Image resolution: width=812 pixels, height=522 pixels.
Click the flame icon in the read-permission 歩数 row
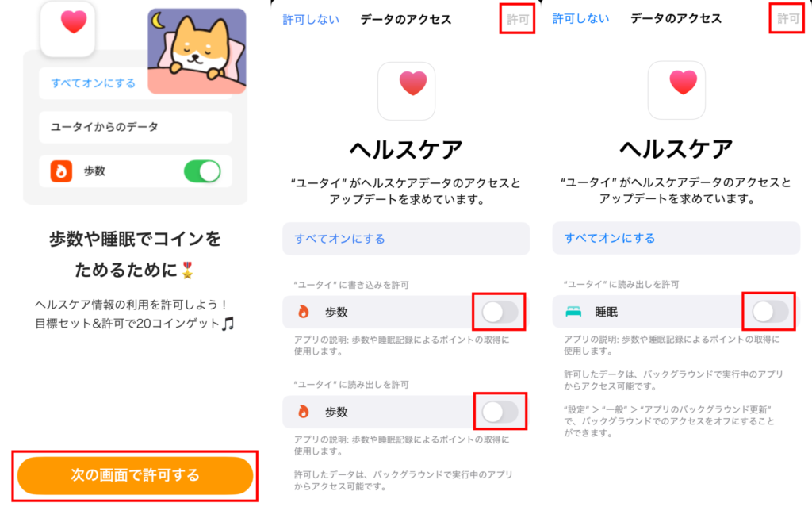[x=304, y=412]
